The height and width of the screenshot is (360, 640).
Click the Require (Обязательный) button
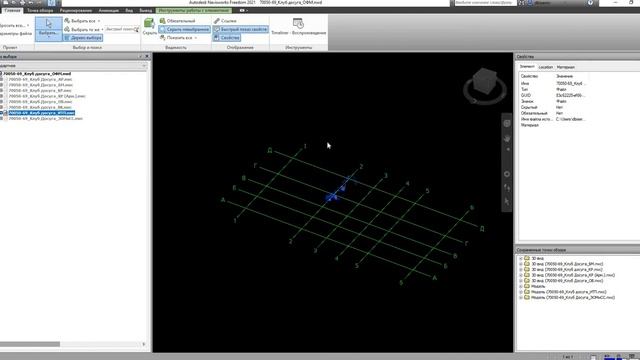pos(177,21)
